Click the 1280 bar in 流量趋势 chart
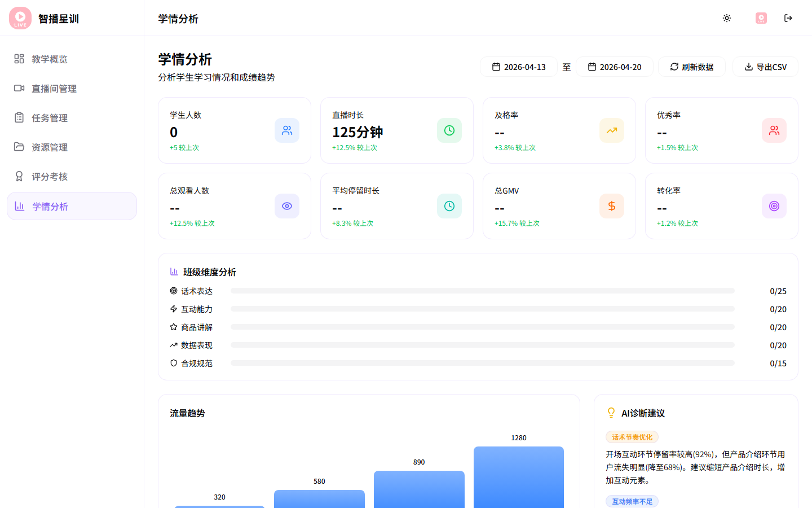The image size is (812, 508). [519, 478]
